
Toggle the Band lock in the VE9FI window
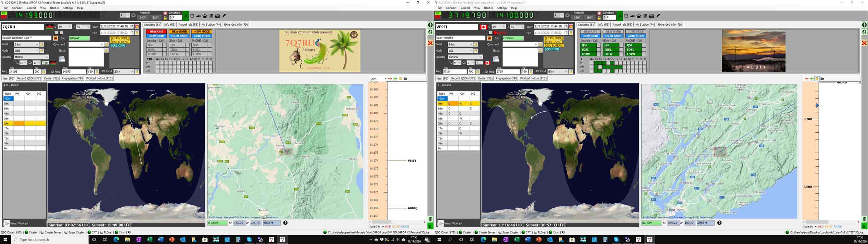point(476,44)
